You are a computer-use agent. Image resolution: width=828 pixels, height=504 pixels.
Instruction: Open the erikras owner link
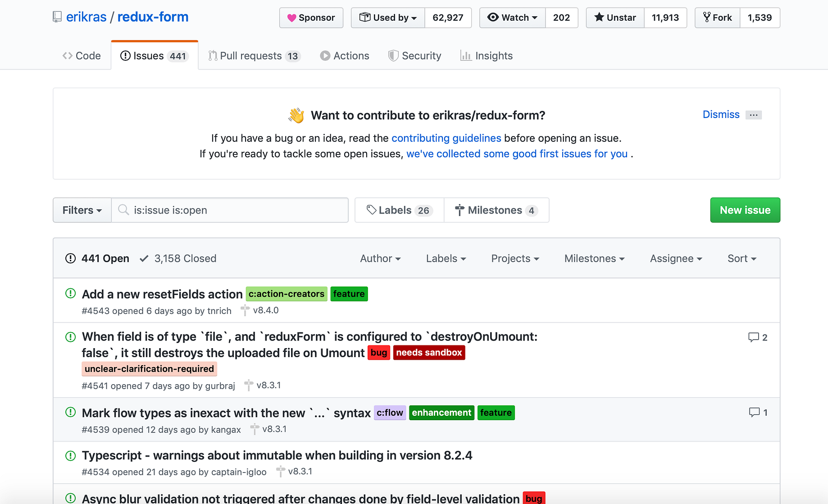pos(86,17)
